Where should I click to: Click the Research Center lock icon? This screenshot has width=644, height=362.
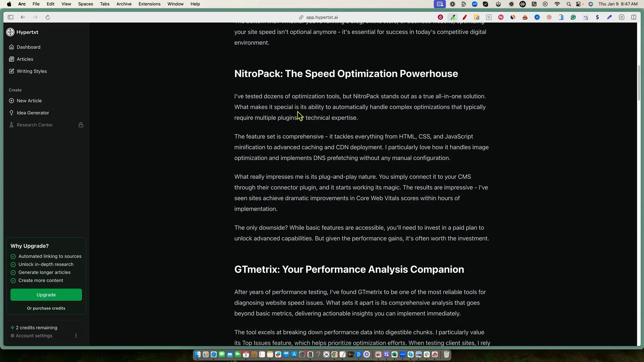pos(81,125)
